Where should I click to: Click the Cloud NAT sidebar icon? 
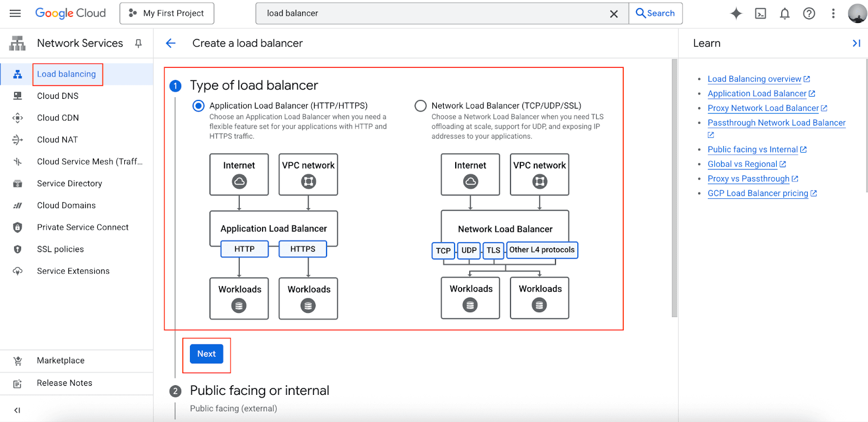(17, 140)
